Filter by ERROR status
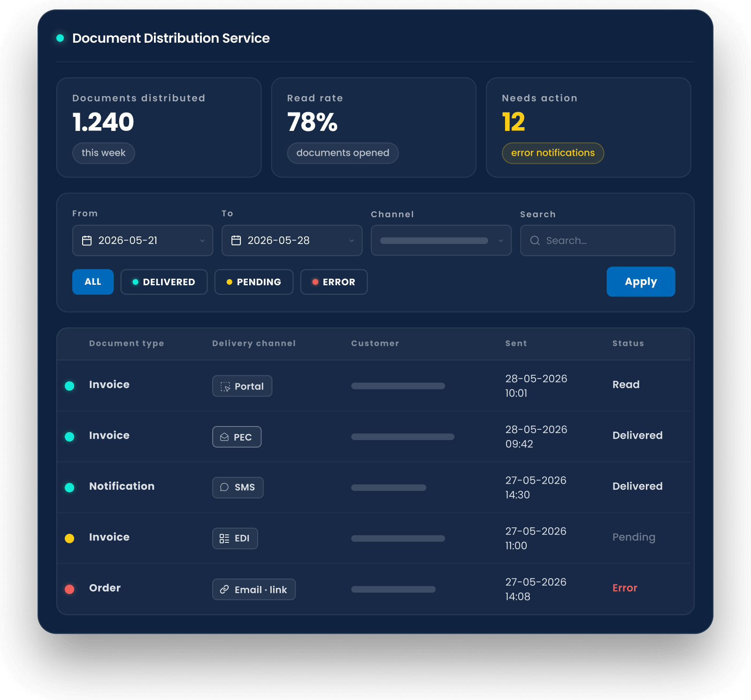Viewport: 751px width, 700px height. coord(334,282)
